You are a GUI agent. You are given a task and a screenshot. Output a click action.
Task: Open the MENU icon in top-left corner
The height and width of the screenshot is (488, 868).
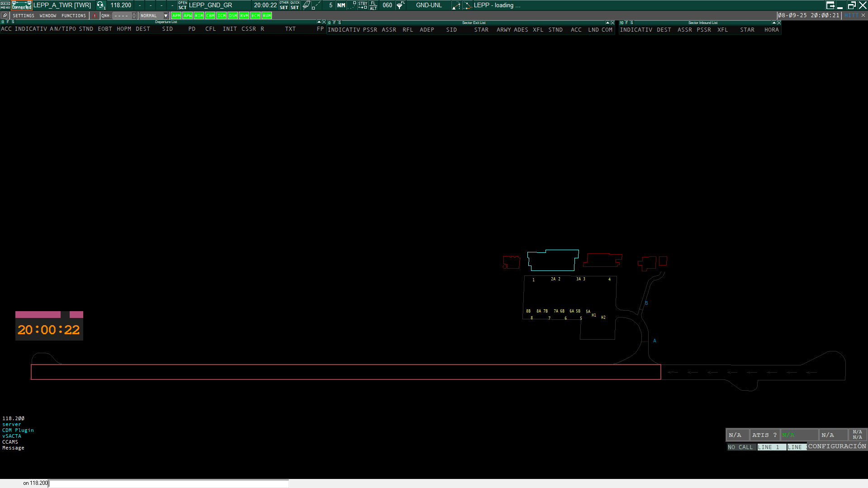tap(5, 5)
